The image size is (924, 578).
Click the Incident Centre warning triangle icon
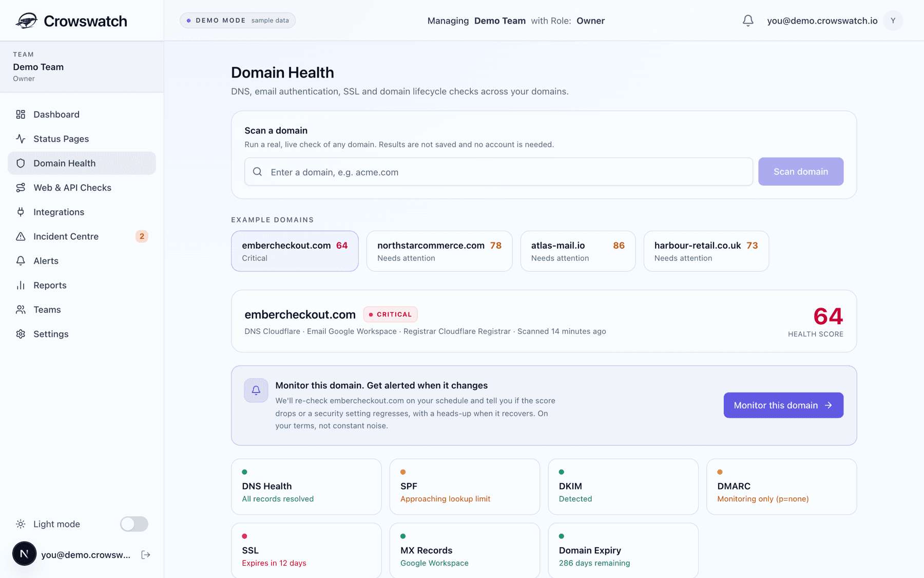click(x=21, y=236)
